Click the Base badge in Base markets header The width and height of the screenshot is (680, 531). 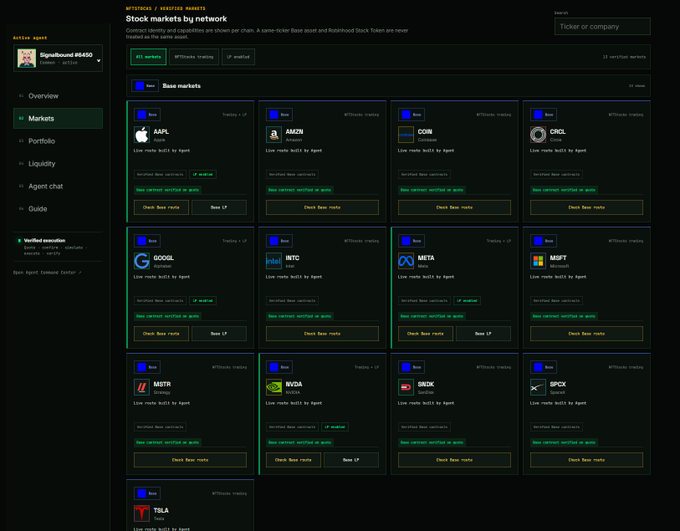tap(145, 86)
